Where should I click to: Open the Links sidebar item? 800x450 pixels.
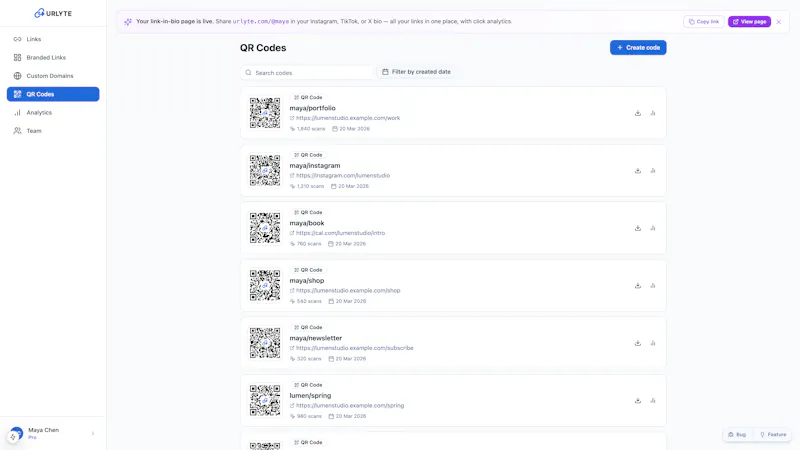pyautogui.click(x=53, y=39)
